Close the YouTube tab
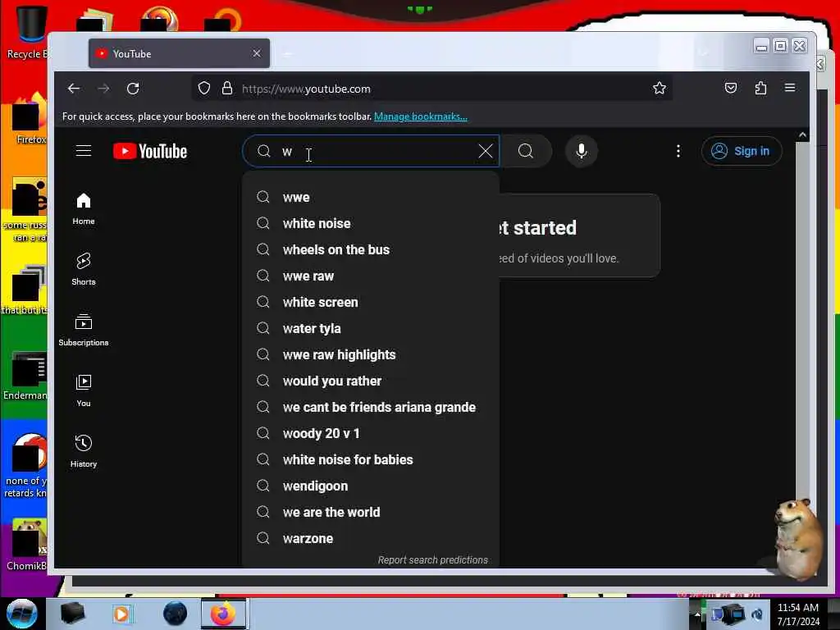This screenshot has height=630, width=840. 257,53
